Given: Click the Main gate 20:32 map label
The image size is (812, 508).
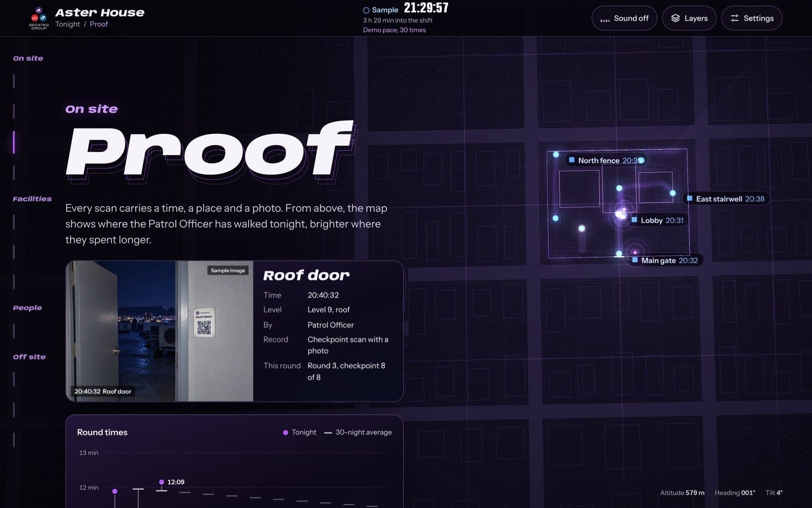Looking at the screenshot, I should coord(665,260).
